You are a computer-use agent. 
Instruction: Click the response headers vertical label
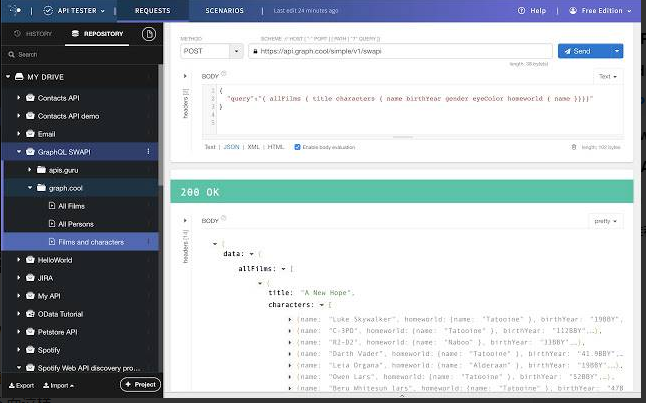click(186, 246)
